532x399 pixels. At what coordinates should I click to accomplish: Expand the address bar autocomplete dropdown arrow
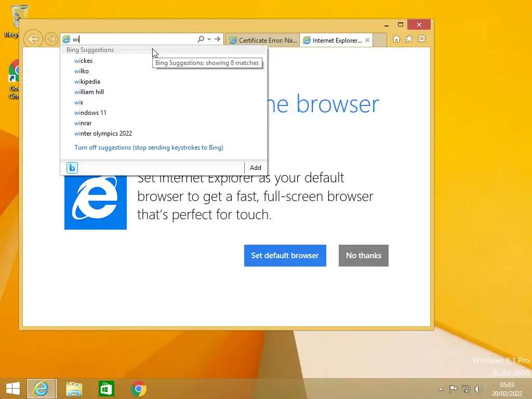[x=209, y=39]
